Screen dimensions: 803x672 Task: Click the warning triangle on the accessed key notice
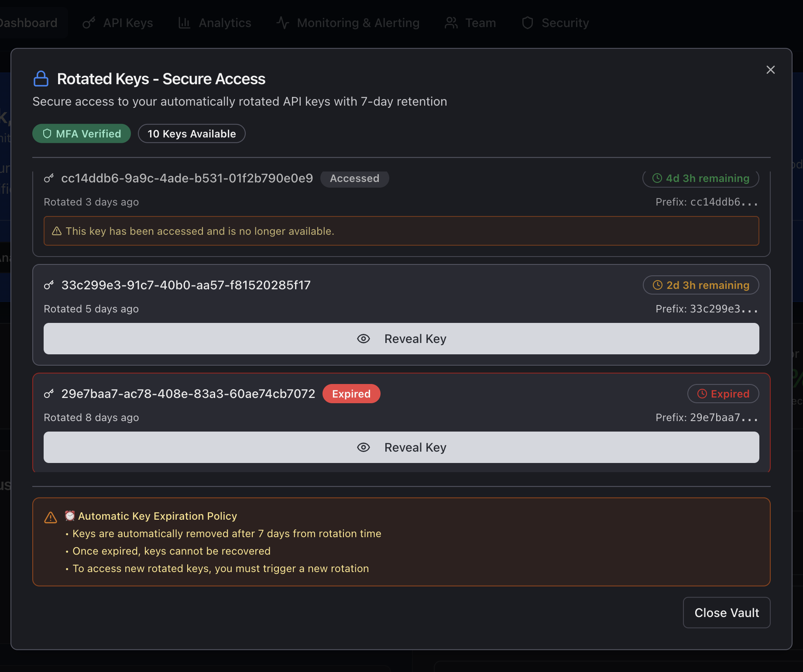pos(56,231)
